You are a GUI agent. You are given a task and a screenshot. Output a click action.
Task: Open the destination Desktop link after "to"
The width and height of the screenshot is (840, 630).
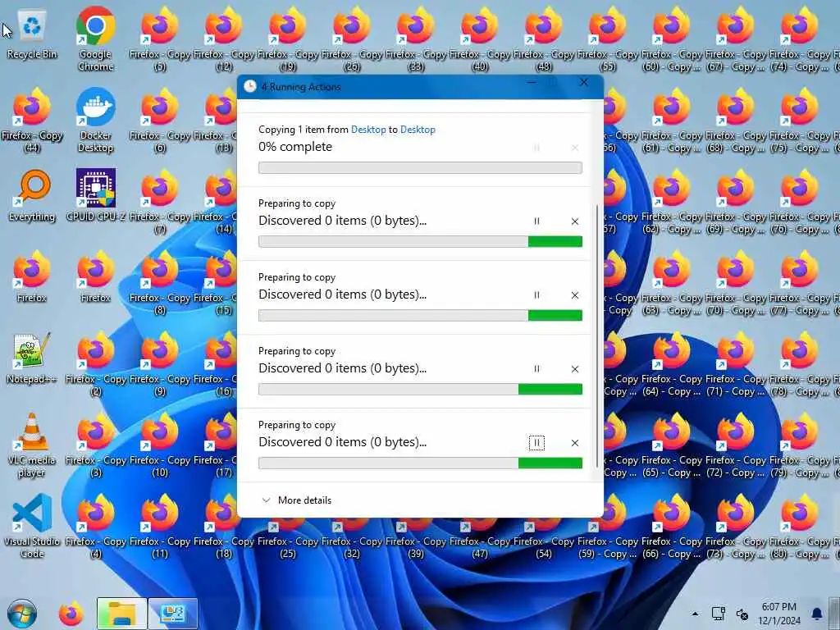click(418, 129)
